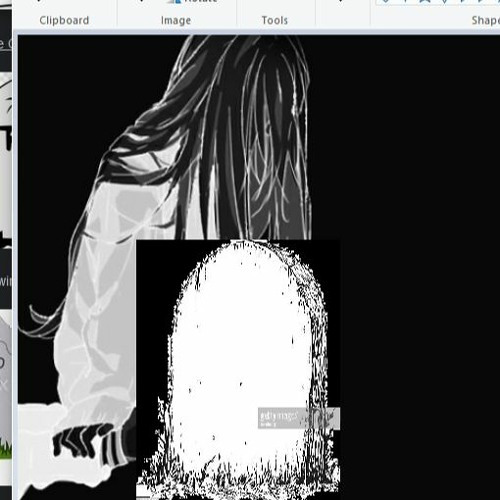The width and height of the screenshot is (500, 500).
Task: Click the Clipboard group label in ribbon
Action: [64, 20]
